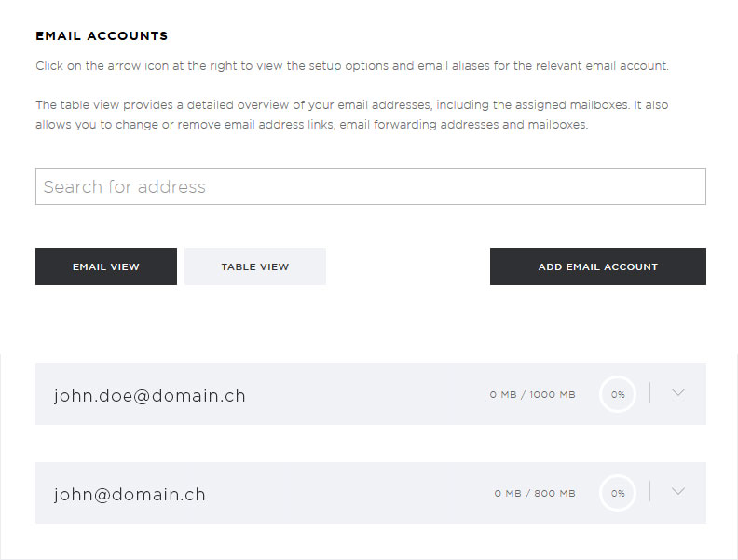Expand the john@domain.ch account arrow
The image size is (738, 560).
(x=677, y=491)
